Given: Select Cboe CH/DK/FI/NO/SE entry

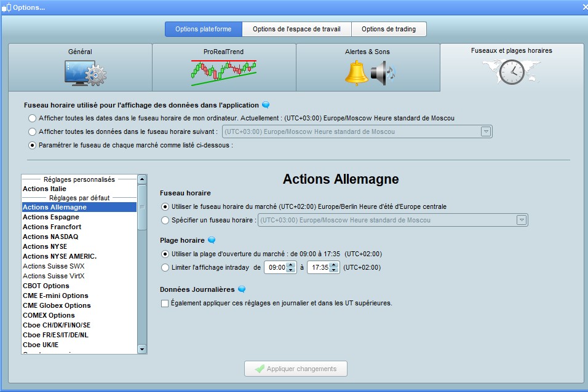Looking at the screenshot, I should (79, 325).
